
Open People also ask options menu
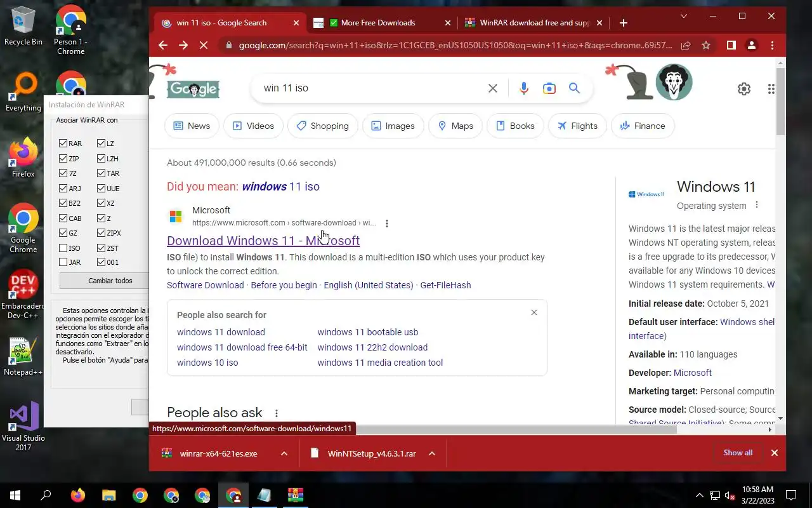(277, 413)
